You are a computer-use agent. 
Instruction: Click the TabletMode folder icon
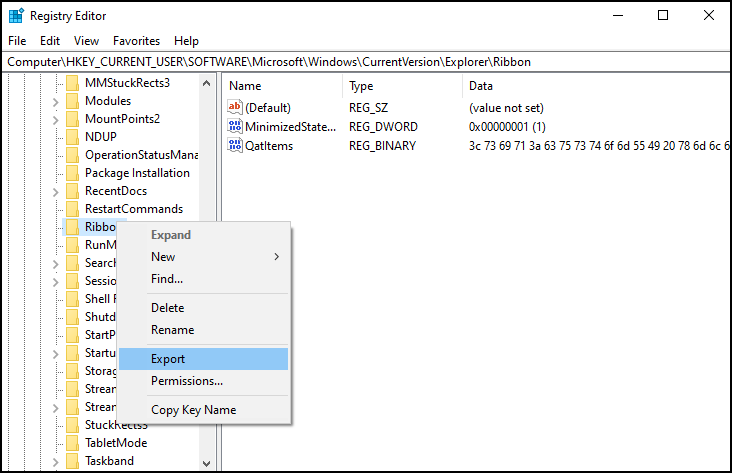pos(72,443)
